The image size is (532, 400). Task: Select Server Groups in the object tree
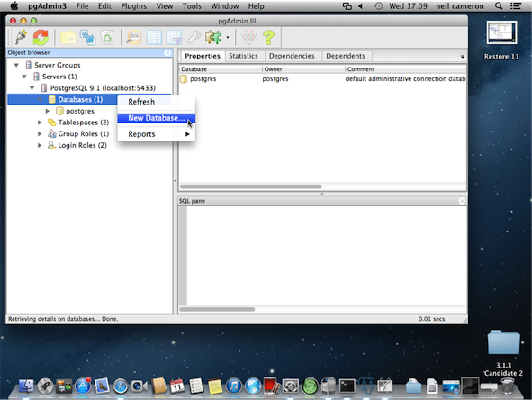[x=58, y=65]
